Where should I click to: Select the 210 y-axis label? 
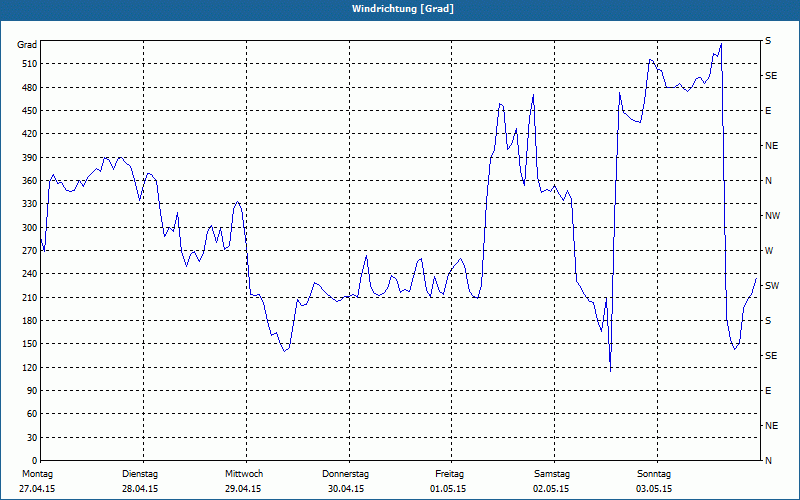pos(30,297)
